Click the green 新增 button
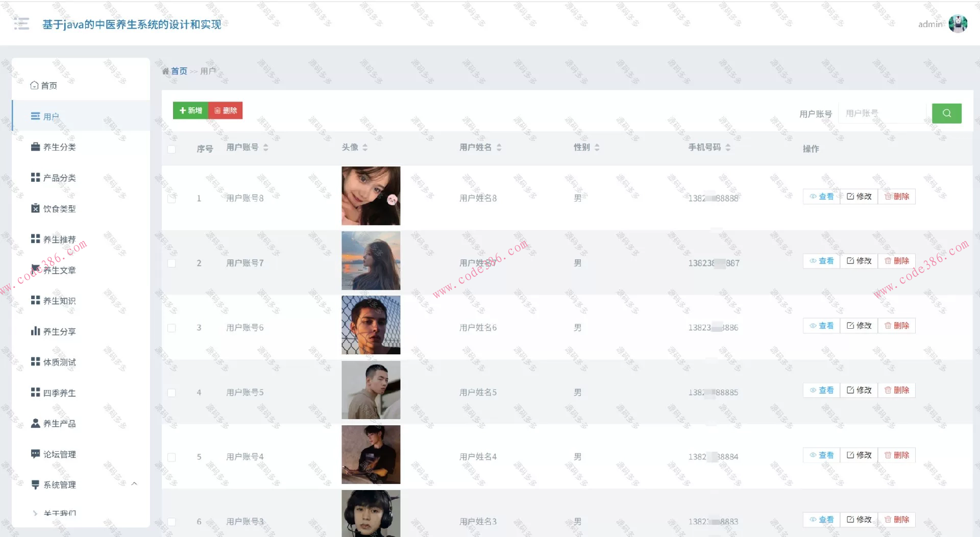980x537 pixels. click(x=190, y=110)
